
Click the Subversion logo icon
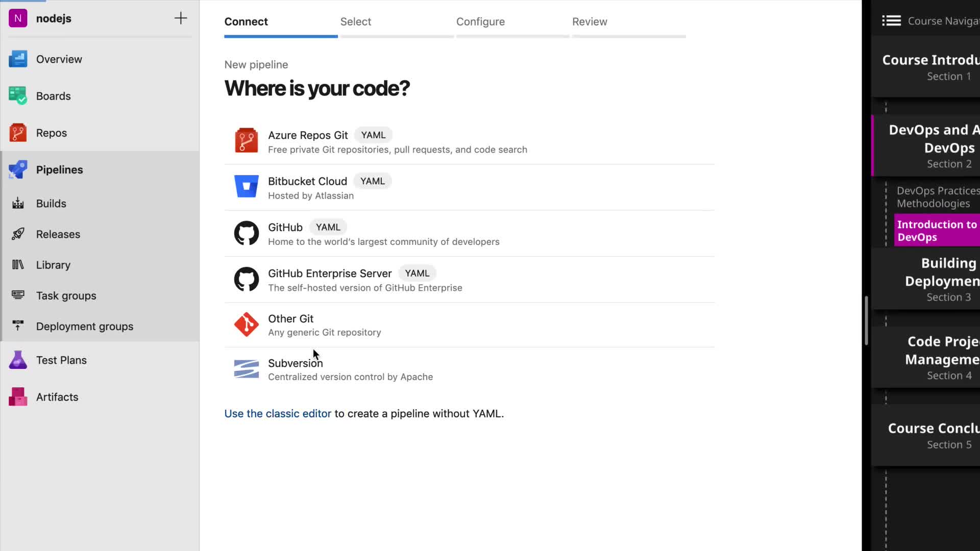(x=246, y=369)
